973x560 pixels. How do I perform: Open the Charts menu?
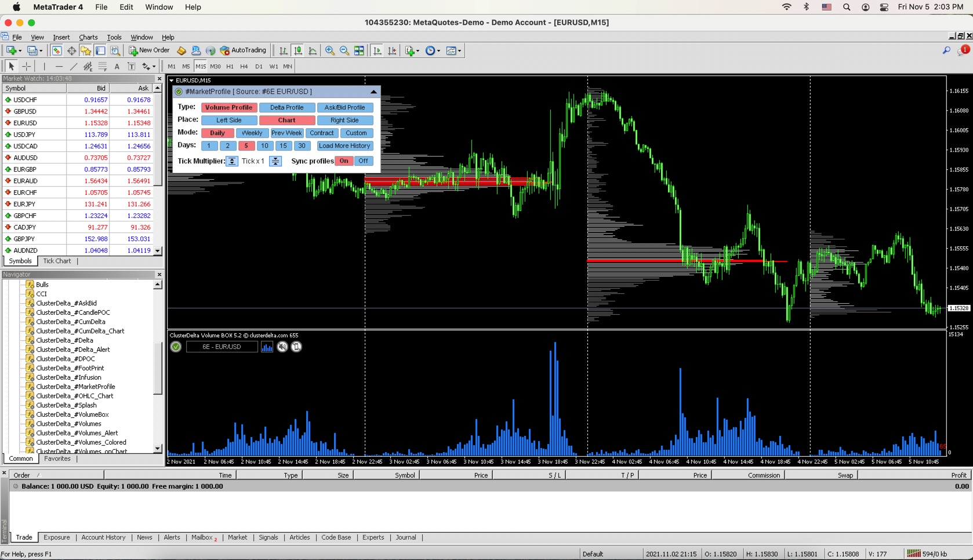tap(88, 37)
